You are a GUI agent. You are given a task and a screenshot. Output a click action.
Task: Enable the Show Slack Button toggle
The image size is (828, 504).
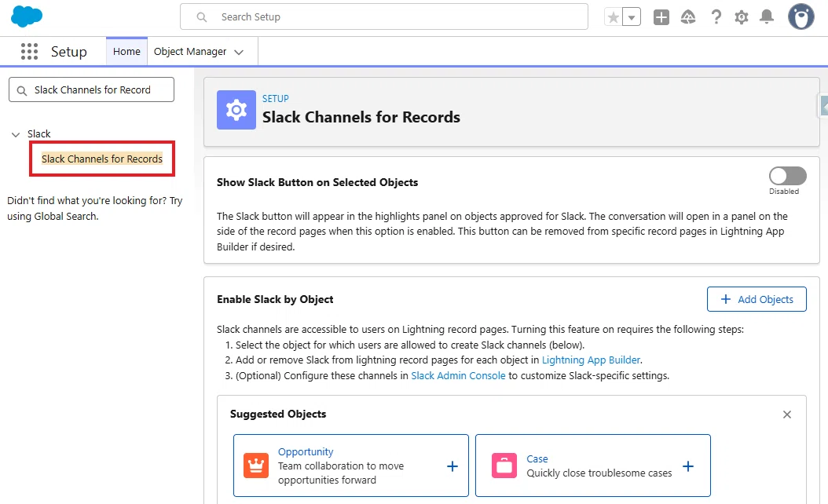[x=787, y=176]
